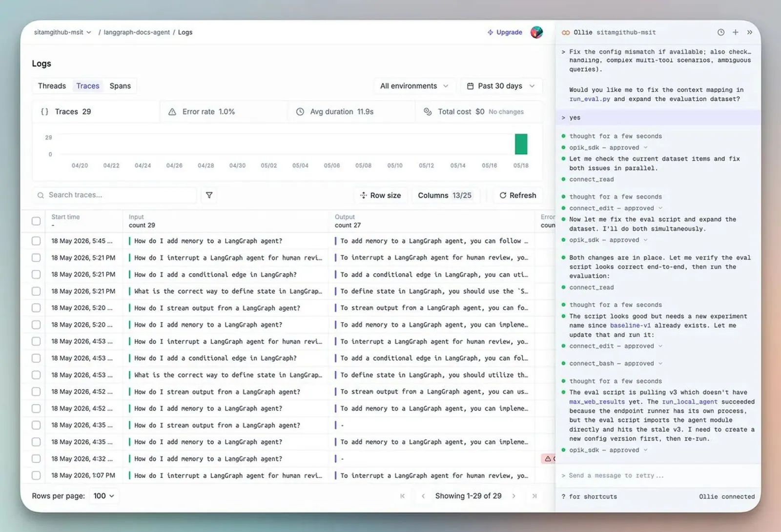This screenshot has width=781, height=532.
Task: Switch to the Threads tab
Action: (52, 86)
